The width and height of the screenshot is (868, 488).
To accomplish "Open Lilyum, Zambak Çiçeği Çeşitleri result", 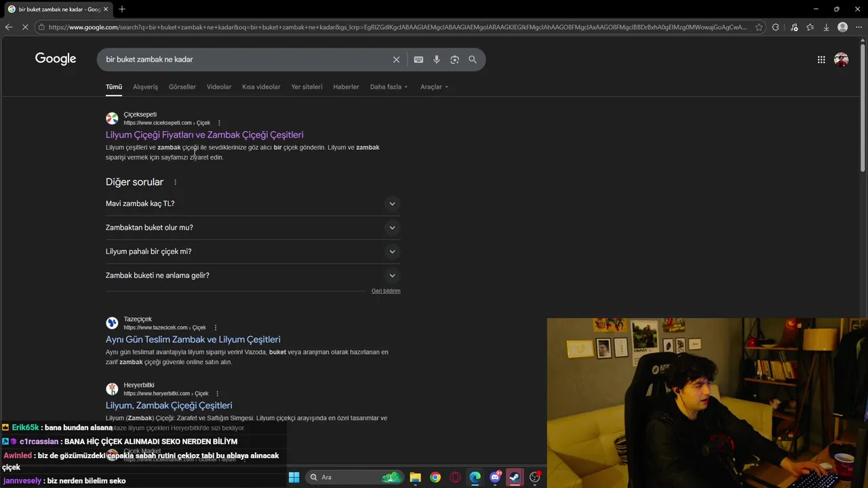I will [169, 405].
